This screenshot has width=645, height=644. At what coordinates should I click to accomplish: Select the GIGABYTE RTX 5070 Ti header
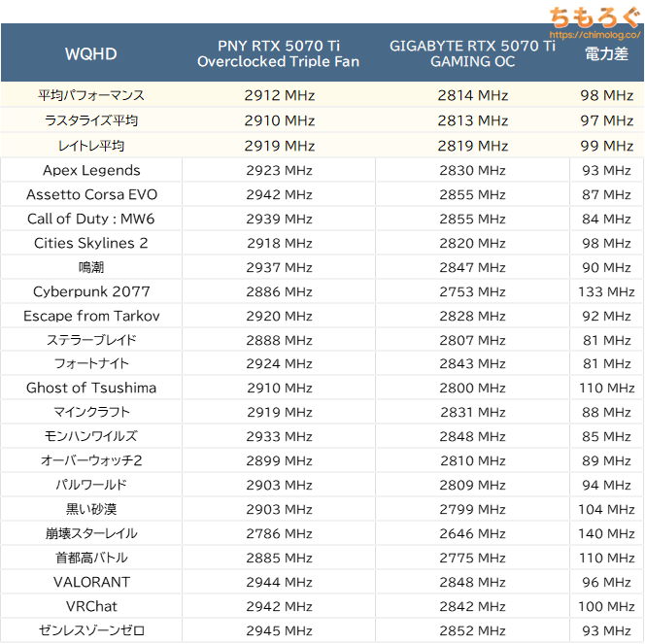(x=473, y=53)
